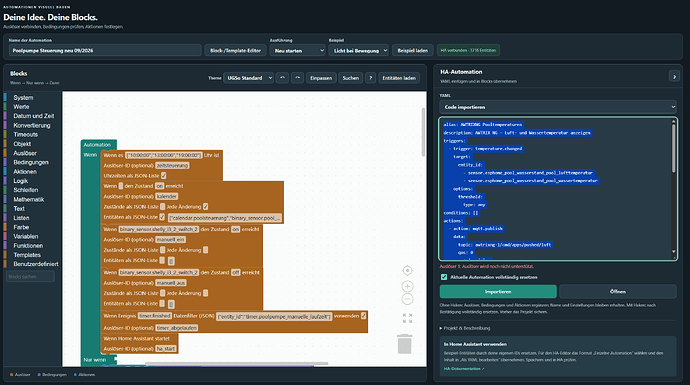Collapse the HA-Automation panel with chevron
This screenshot has width=690, height=385.
click(x=674, y=77)
